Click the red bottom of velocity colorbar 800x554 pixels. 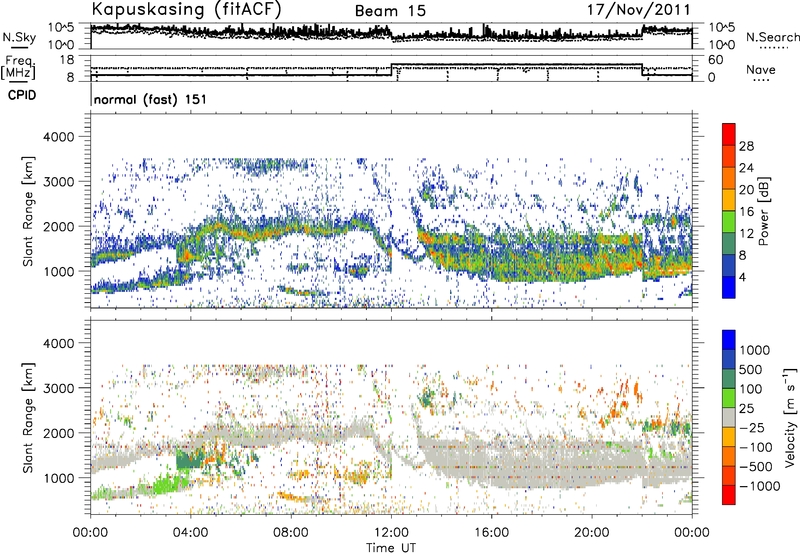[729, 495]
